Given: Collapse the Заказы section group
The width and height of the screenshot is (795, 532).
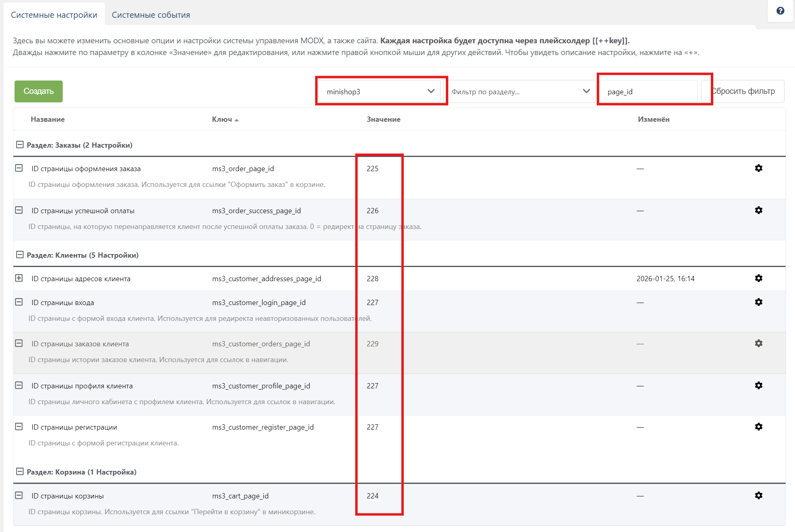Looking at the screenshot, I should point(19,145).
